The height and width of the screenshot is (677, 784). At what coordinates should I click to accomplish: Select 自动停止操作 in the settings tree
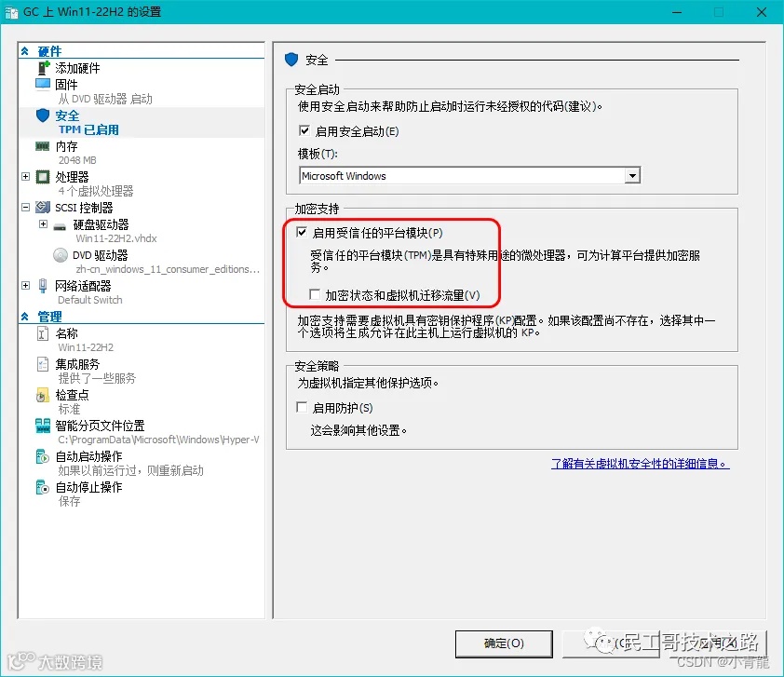click(88, 487)
